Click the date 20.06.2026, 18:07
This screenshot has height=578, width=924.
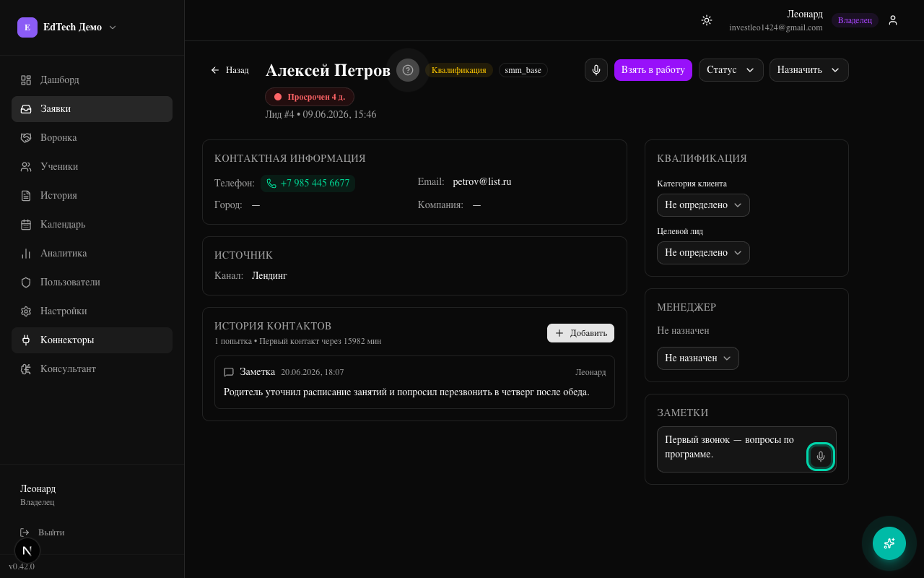pyautogui.click(x=313, y=372)
